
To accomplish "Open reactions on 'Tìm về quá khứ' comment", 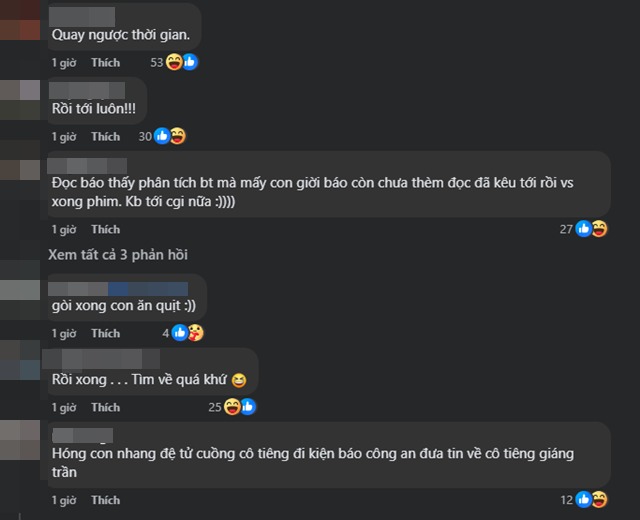I will pos(240,407).
